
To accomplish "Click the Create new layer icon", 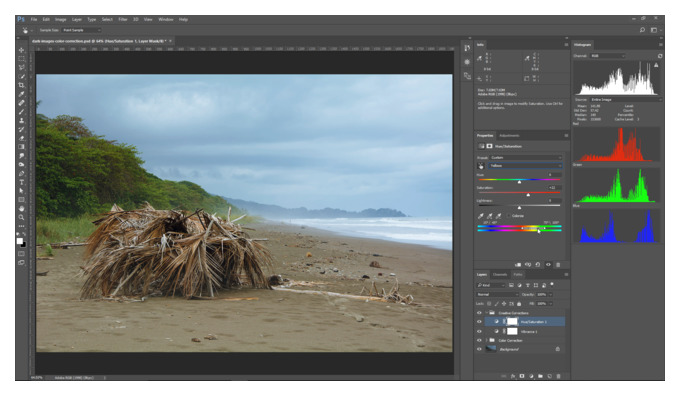I will pos(549,376).
